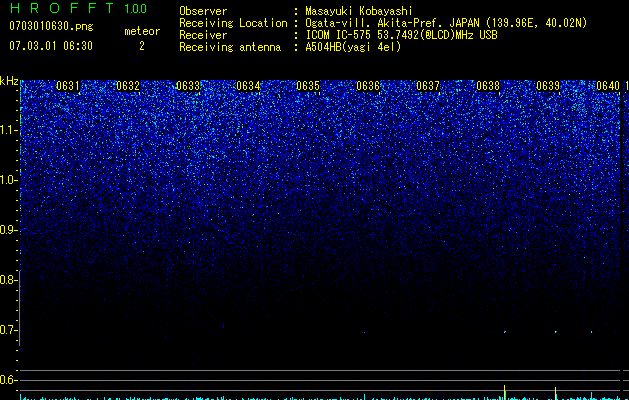Click the Receiving Location label
Viewport: 629px width, 400px height.
233,23
